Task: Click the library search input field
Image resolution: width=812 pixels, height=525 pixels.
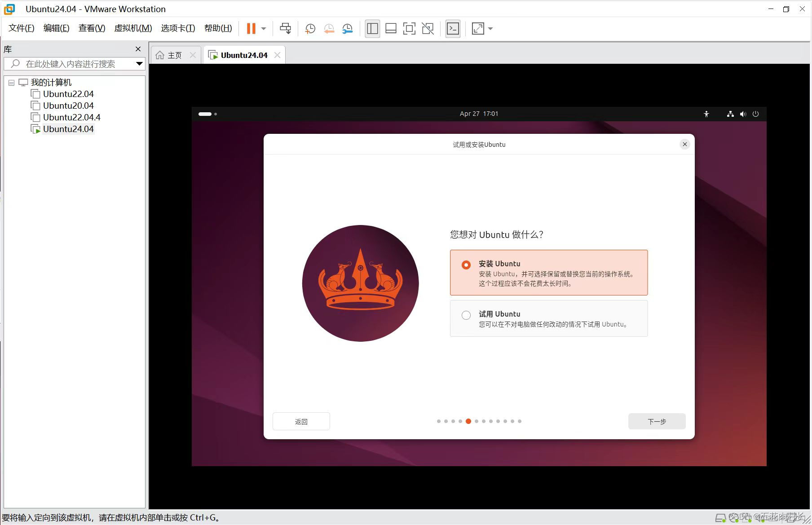Action: pos(74,64)
